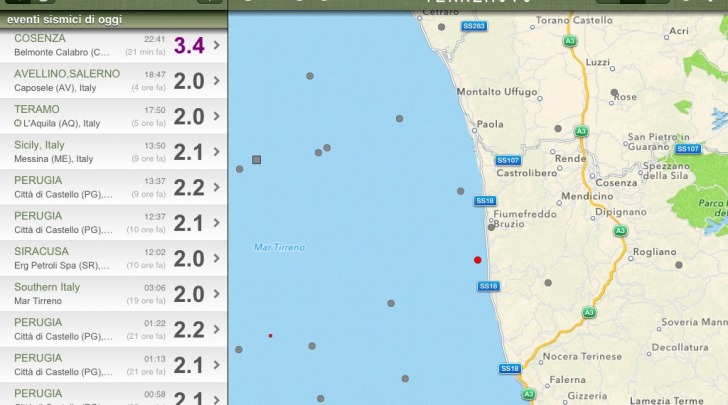
Task: Click the A3 shield below Dipignano
Action: 620,230
